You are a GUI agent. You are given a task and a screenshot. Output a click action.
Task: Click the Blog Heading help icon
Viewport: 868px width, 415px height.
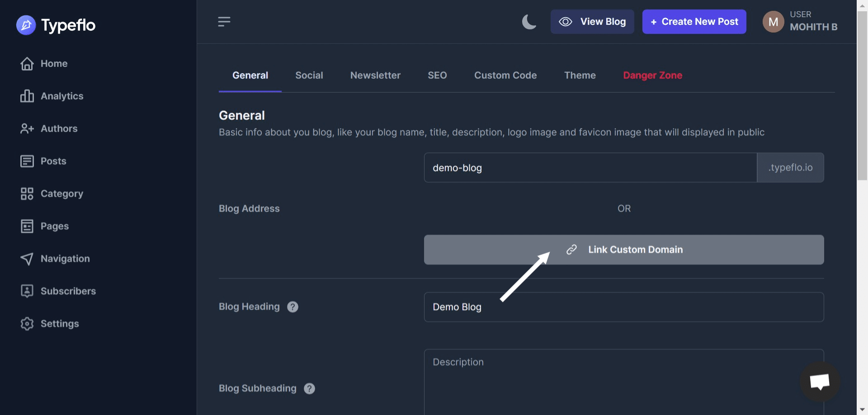[x=292, y=307]
